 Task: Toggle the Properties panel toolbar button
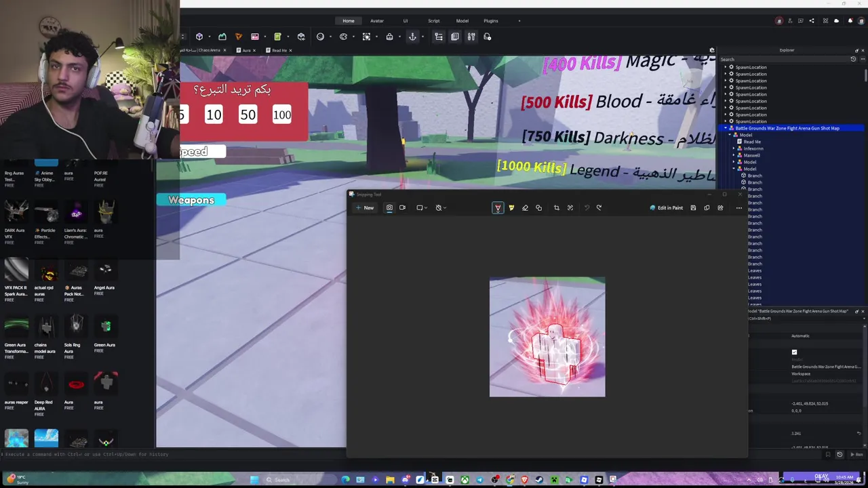coord(455,37)
